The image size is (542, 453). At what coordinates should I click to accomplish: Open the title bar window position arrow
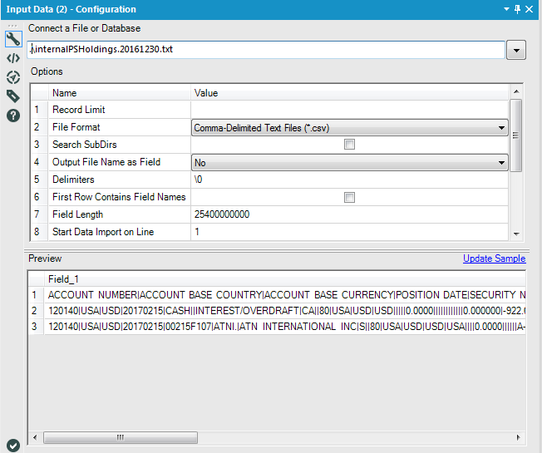(x=506, y=9)
